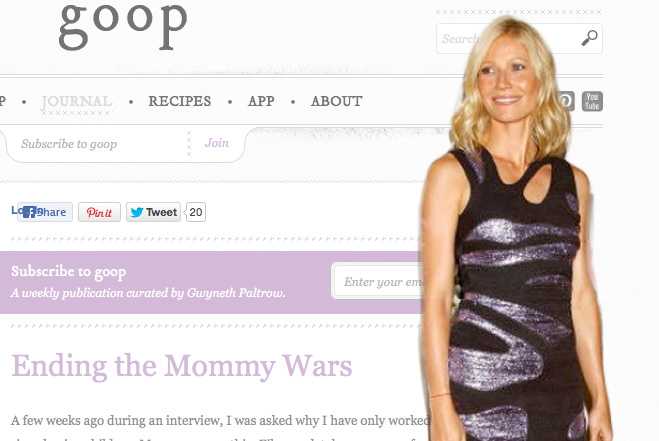
Task: Click the goop logo
Action: click(123, 25)
